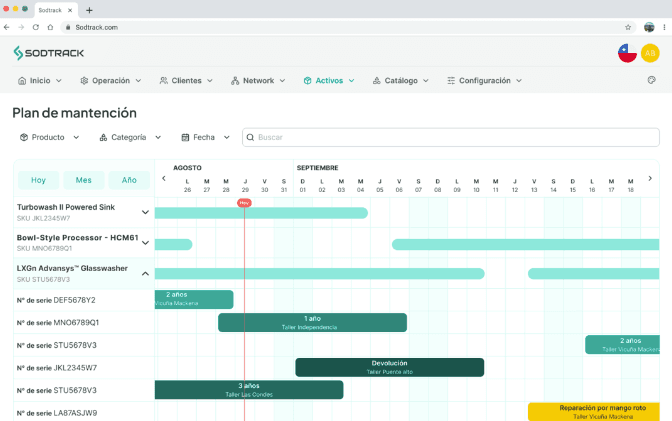Reload the page in browser
The image size is (672, 421).
coord(36,27)
